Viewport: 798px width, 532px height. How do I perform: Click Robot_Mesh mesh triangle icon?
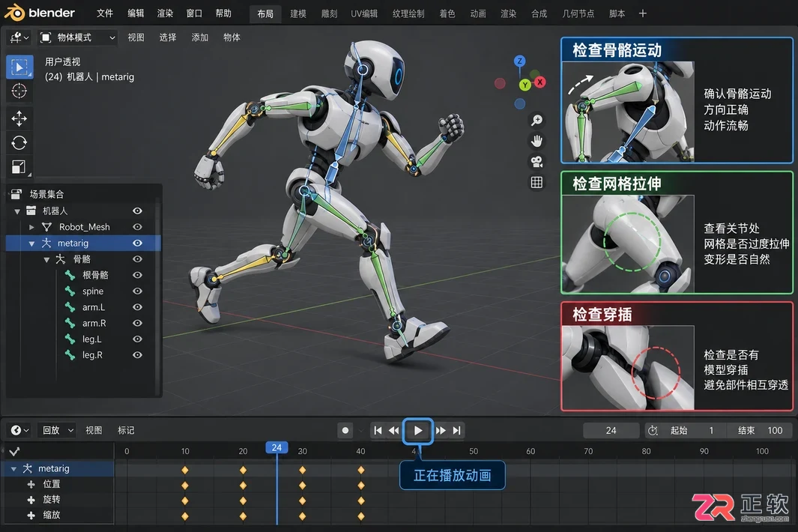pyautogui.click(x=46, y=226)
